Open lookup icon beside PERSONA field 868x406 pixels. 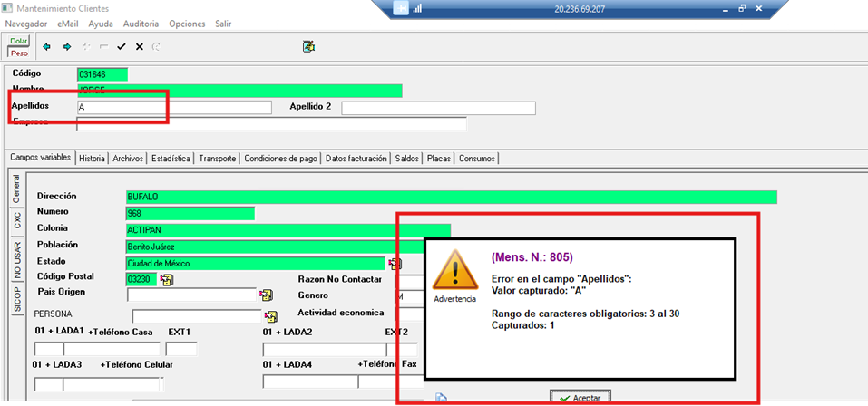coord(270,316)
